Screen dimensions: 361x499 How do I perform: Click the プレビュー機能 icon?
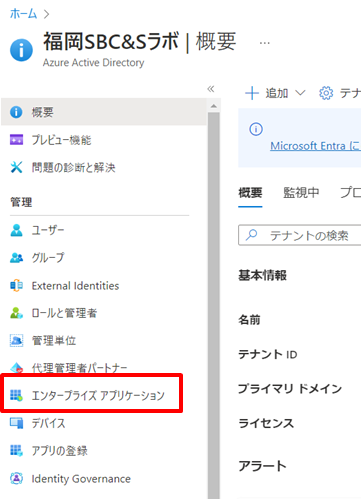point(16,140)
